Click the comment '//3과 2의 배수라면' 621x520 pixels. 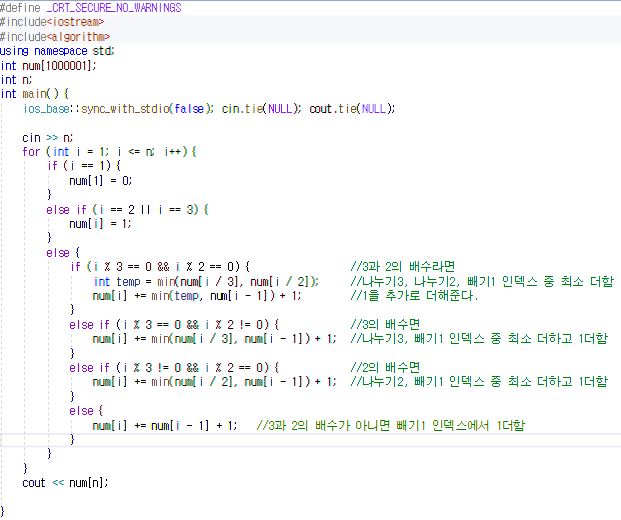click(x=403, y=267)
